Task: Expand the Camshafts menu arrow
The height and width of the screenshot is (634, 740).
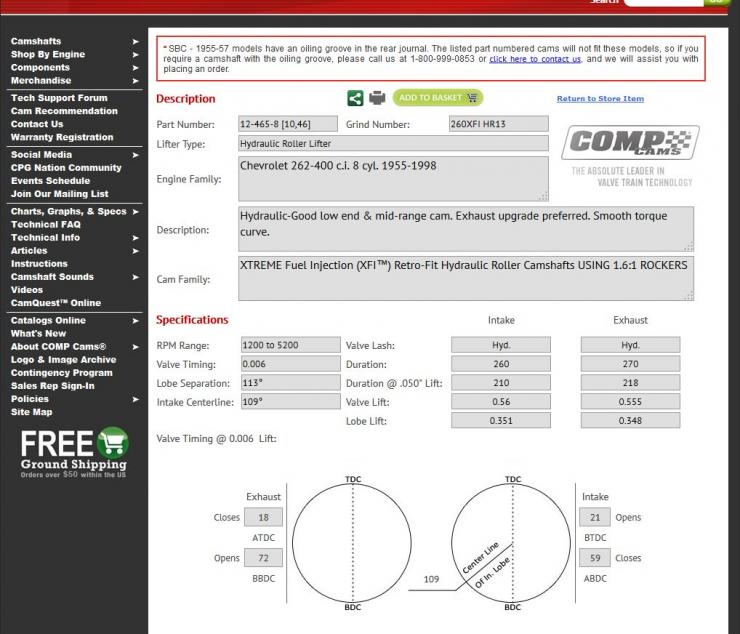Action: point(135,42)
